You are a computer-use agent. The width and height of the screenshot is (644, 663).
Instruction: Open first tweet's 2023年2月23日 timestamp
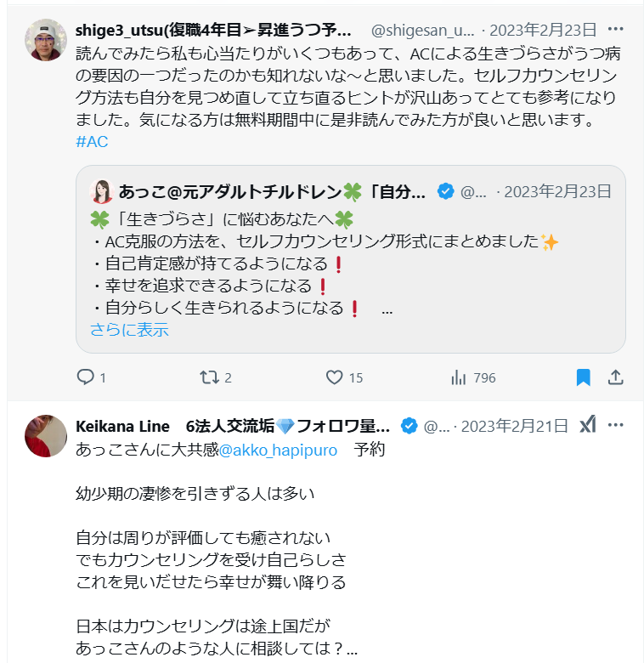[x=550, y=30]
